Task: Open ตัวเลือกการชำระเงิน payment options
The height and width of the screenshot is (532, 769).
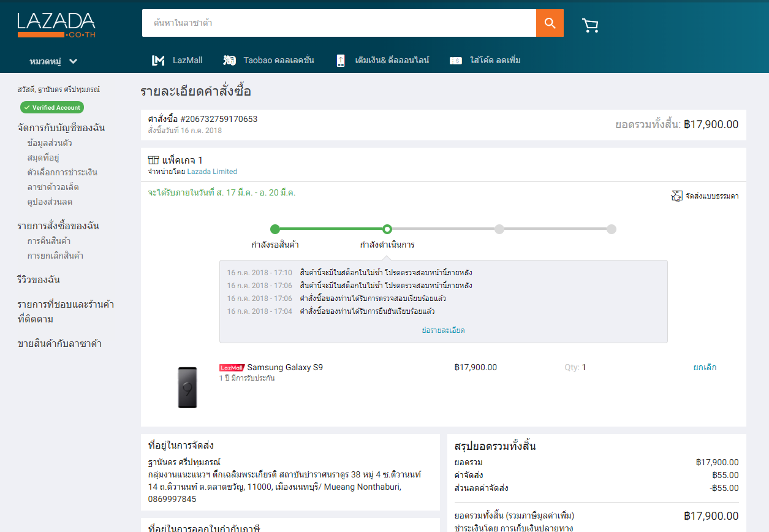Action: click(62, 172)
